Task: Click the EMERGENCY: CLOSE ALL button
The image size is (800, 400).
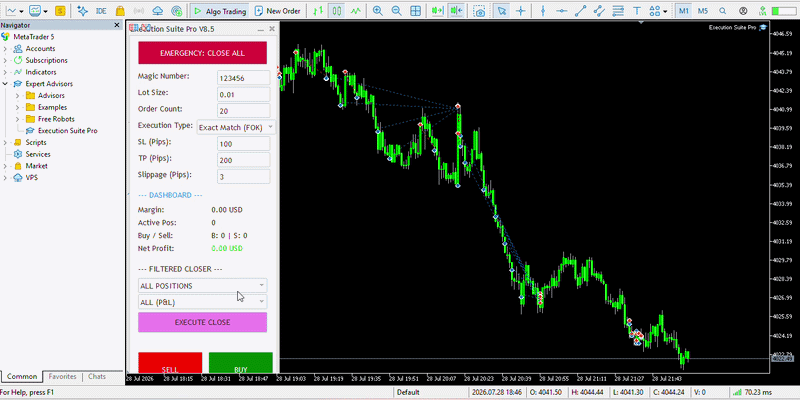Action: pos(203,53)
